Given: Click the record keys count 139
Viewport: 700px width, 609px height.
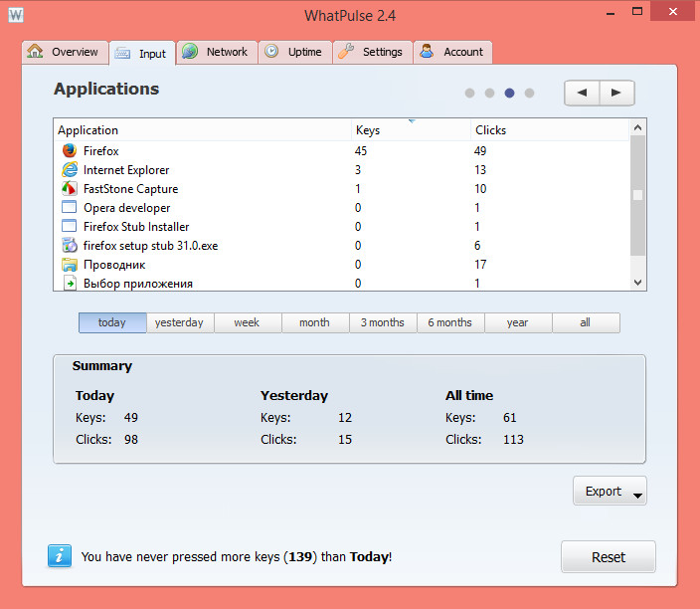Looking at the screenshot, I should coord(300,556).
